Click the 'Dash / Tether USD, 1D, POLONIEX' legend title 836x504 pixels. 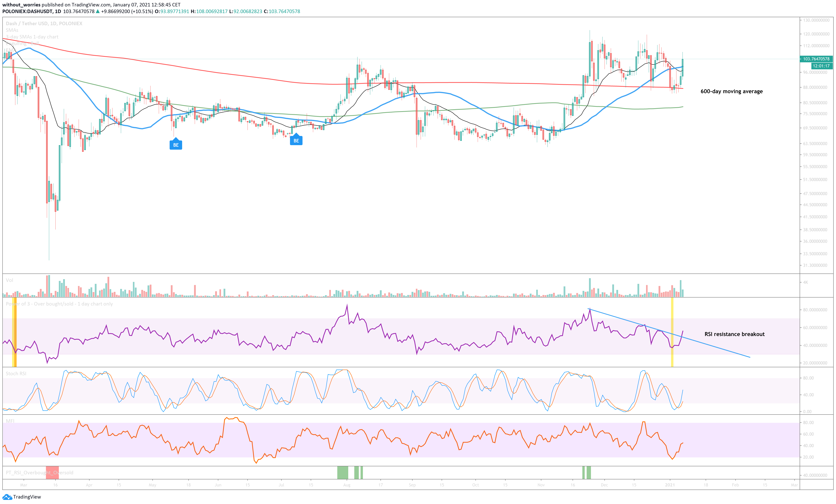coord(44,23)
